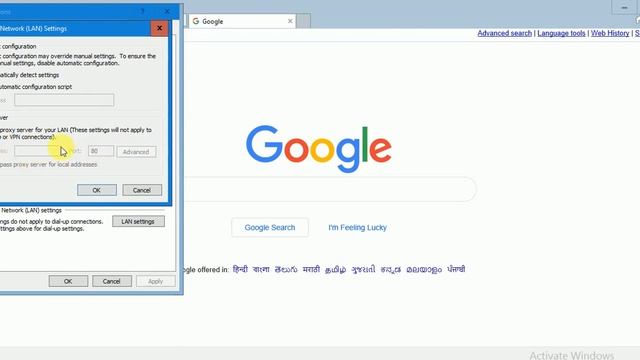The width and height of the screenshot is (640, 360).
Task: Open Web History link
Action: [x=610, y=33]
